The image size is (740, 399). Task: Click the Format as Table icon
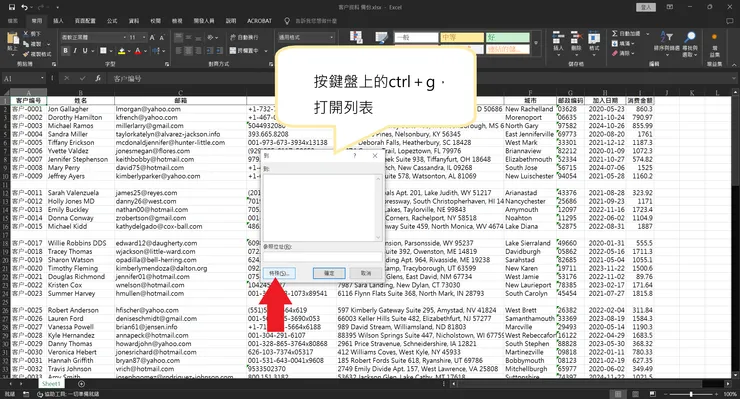[x=381, y=37]
